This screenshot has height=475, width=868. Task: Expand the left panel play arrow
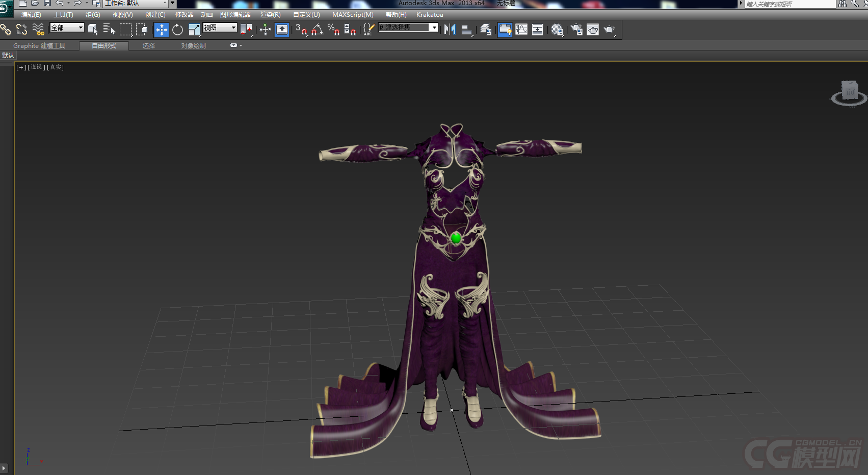point(4,467)
